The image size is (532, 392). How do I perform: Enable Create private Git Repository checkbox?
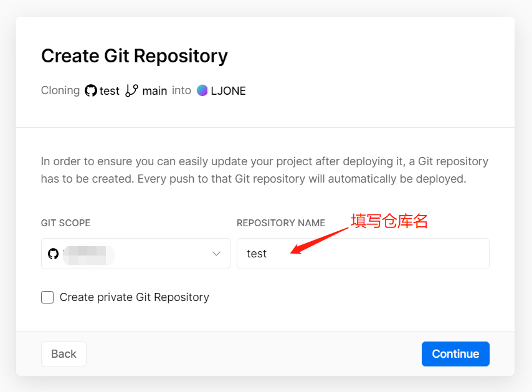coord(47,297)
